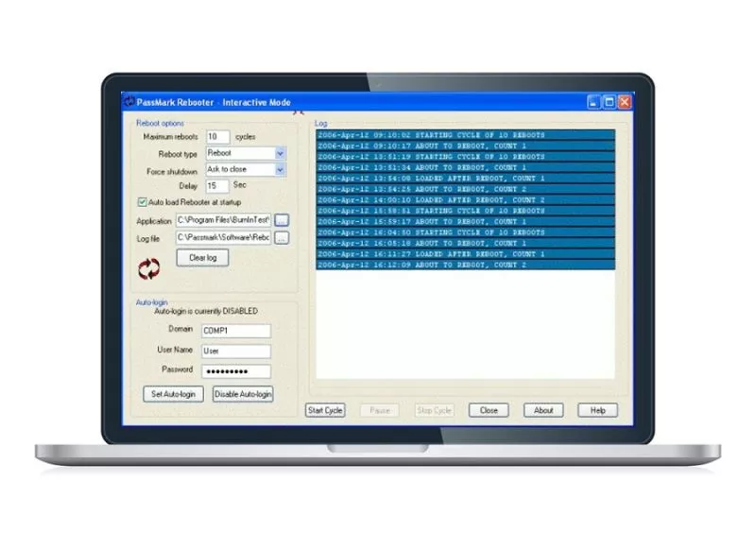
Task: Select log entry 09:10:02 STARTING CYCLE
Action: coord(466,135)
